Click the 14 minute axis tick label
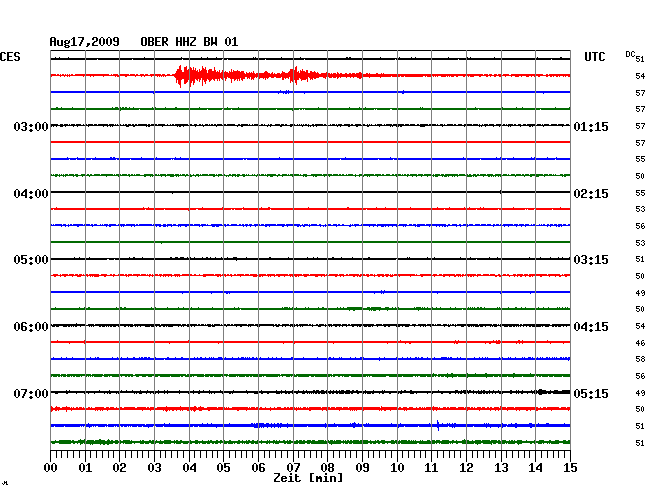This screenshot has width=650, height=494. tap(536, 468)
